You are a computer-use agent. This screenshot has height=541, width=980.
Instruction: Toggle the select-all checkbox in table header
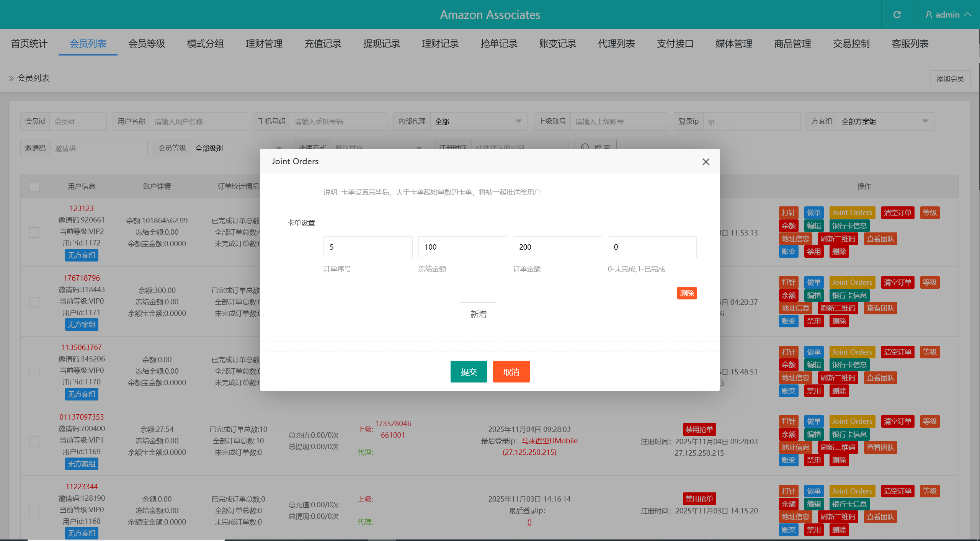(x=34, y=186)
